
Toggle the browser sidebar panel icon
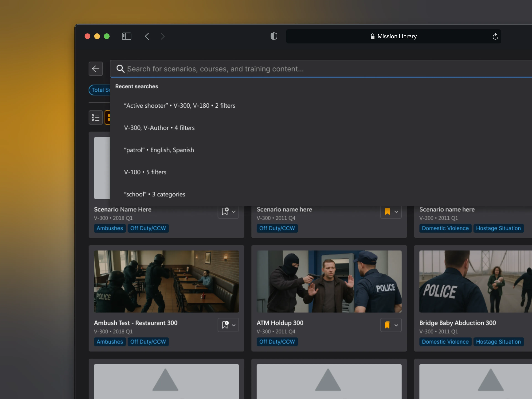(x=126, y=36)
